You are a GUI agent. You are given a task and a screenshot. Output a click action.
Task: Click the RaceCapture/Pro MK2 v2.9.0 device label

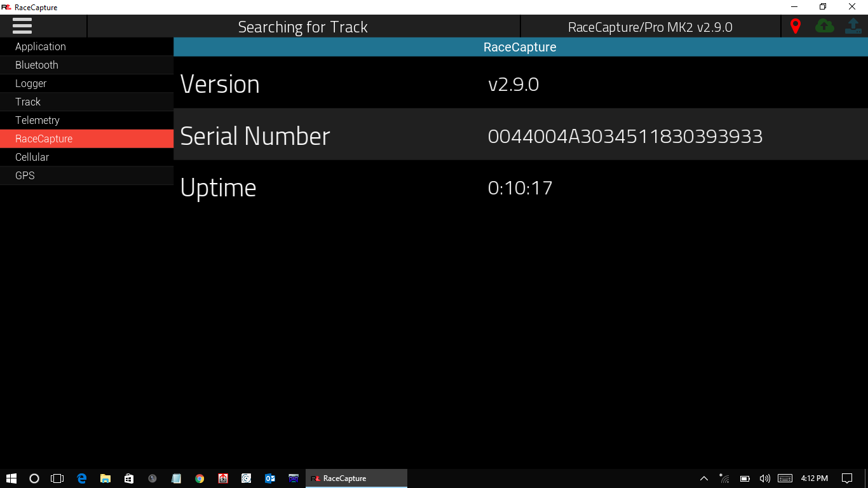tap(650, 27)
